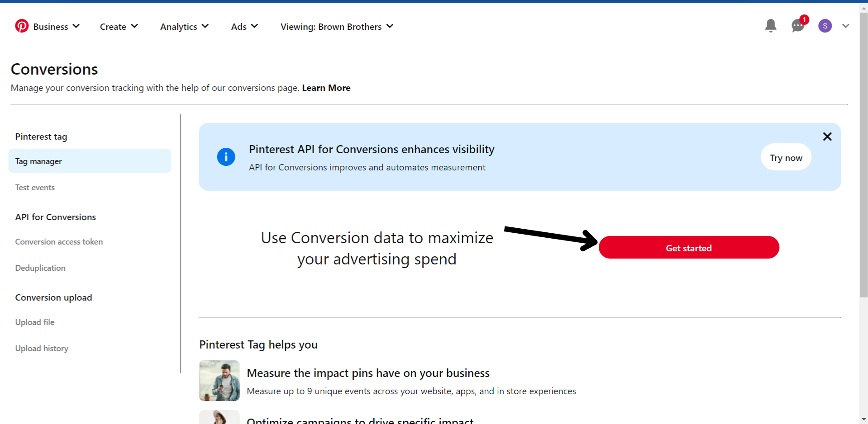Expand the account chevron next to avatar

click(x=846, y=26)
